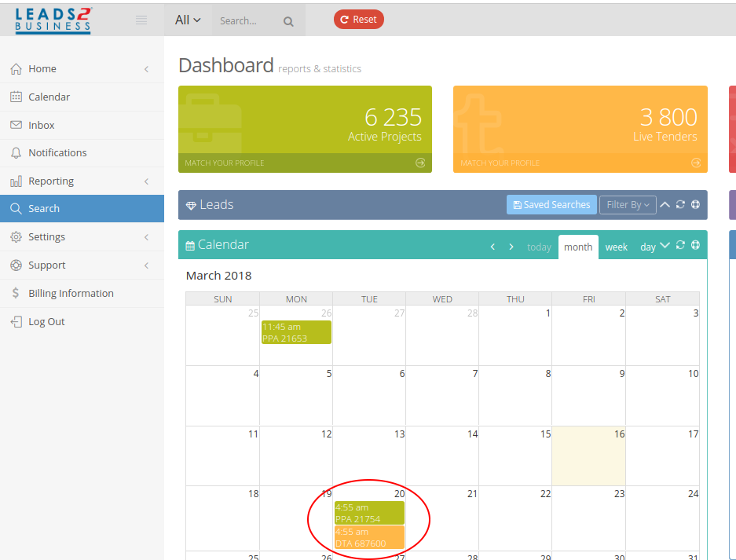Toggle the sidebar with the hamburger icon

tap(141, 20)
